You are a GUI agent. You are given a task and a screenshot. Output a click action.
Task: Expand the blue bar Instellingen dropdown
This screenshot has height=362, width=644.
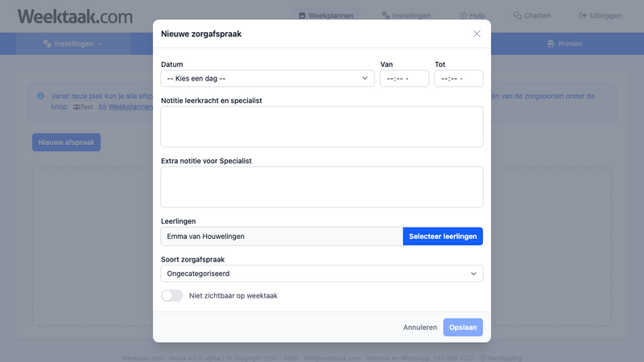73,44
